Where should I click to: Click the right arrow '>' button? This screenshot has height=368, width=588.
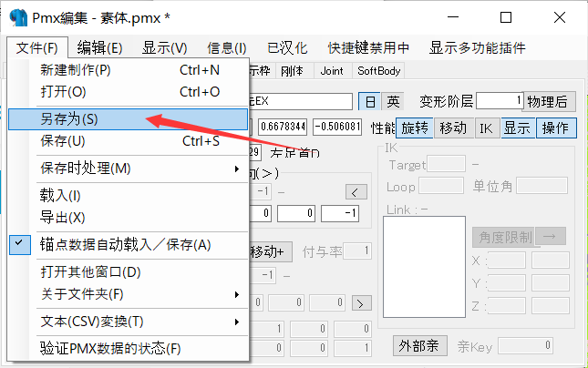[x=362, y=302]
